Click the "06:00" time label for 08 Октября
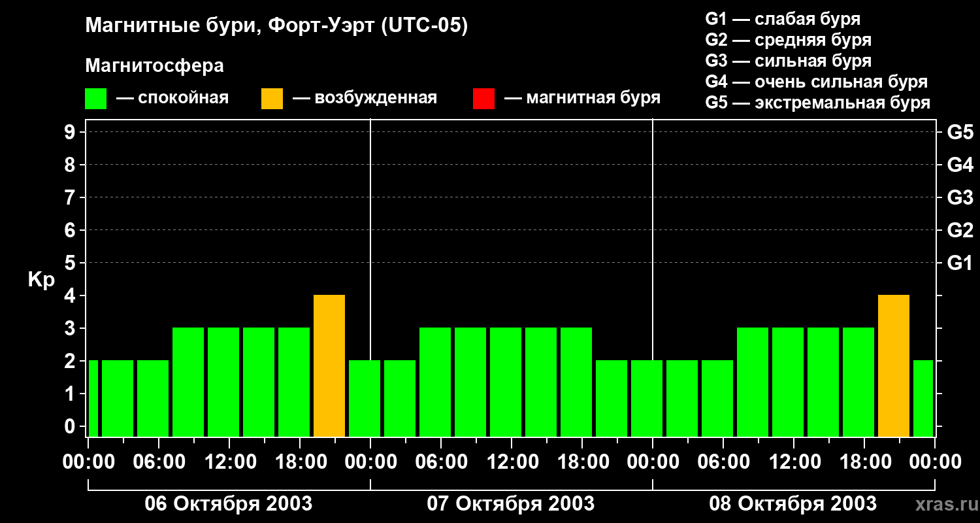This screenshot has height=523, width=980. tap(723, 462)
